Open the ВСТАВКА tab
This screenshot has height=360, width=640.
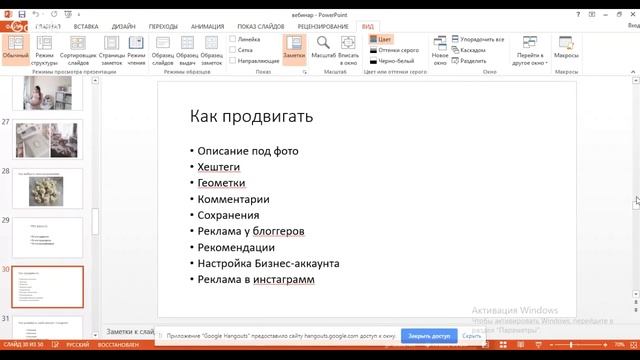pyautogui.click(x=86, y=27)
